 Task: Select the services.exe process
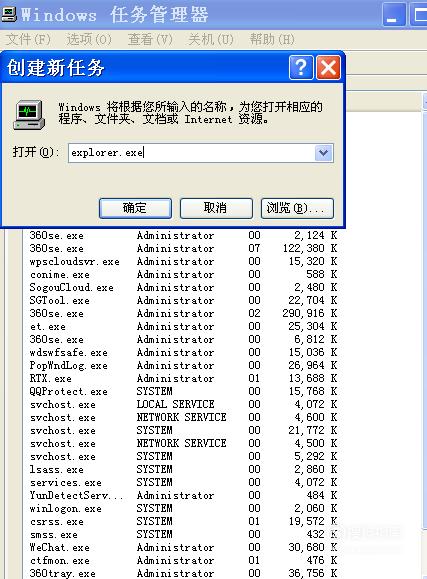point(183,483)
